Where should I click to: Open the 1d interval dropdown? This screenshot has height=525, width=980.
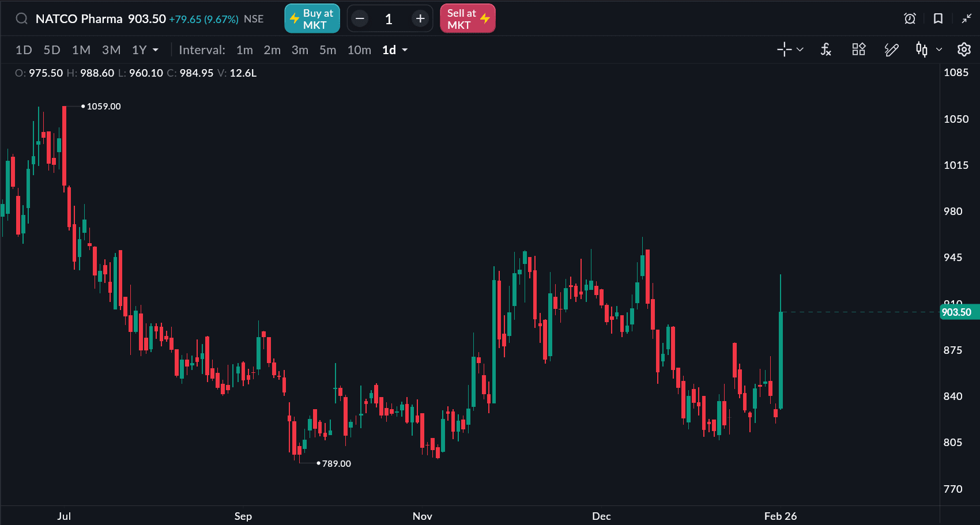pos(395,50)
